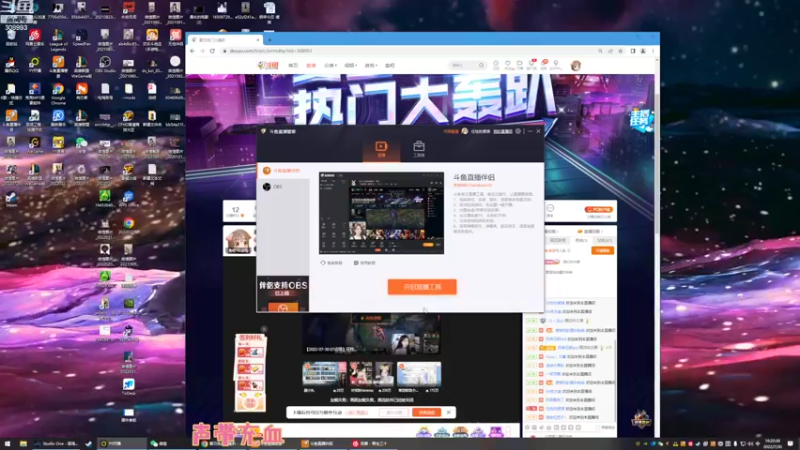800x450 pixels.
Task: Click the 伴侣支持OBS banner in dialog
Action: 283,294
